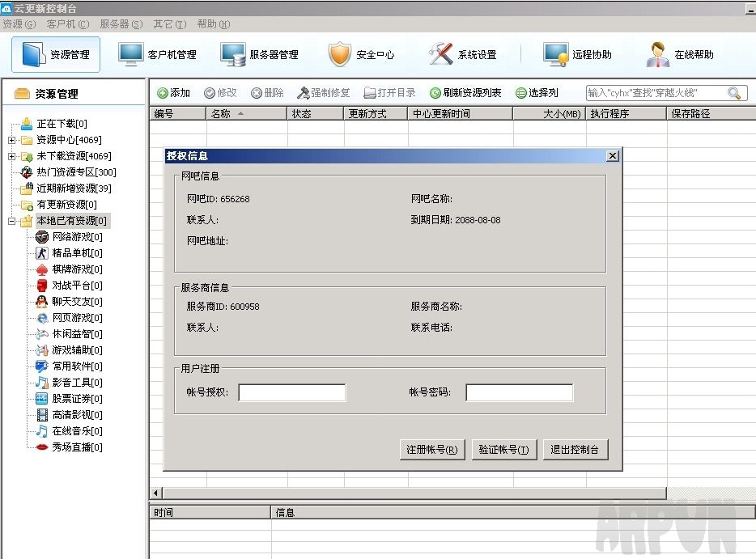The height and width of the screenshot is (559, 756).
Task: Click the 退出控制台 button
Action: coord(575,450)
